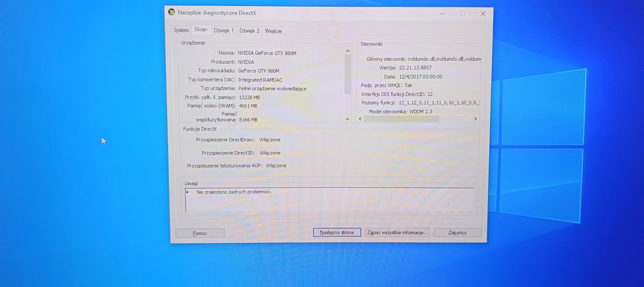
Task: Click total memory value '12228 MB'
Action: (250, 97)
